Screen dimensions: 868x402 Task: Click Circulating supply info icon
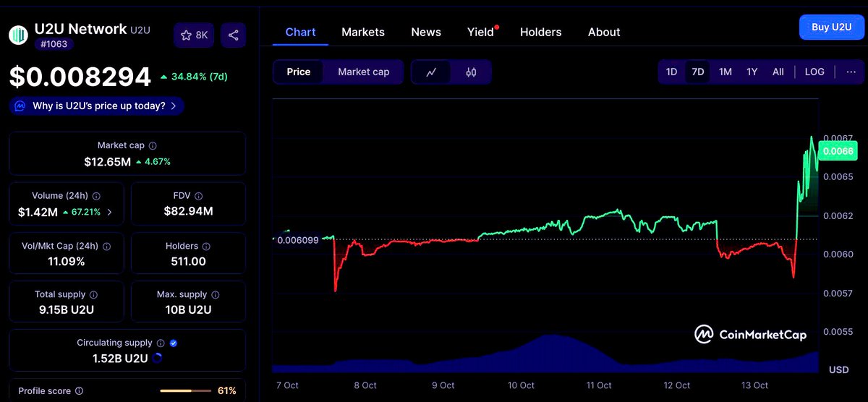coord(161,343)
